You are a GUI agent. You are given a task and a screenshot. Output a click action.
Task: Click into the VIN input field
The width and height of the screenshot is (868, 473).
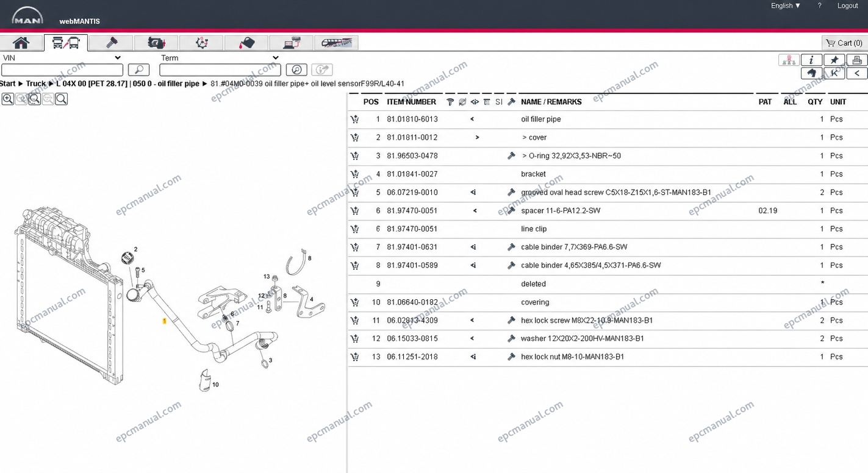coord(62,70)
